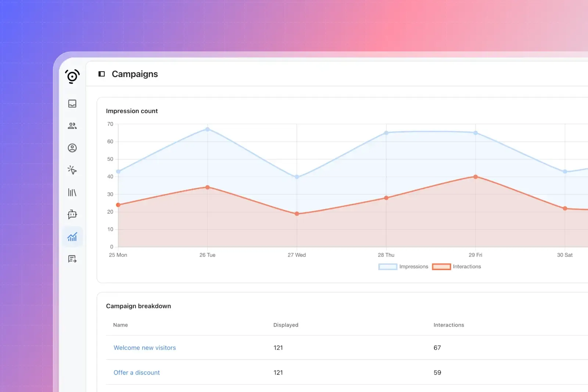Toggle Impressions series in chart legend
This screenshot has height=392, width=588.
(x=403, y=267)
